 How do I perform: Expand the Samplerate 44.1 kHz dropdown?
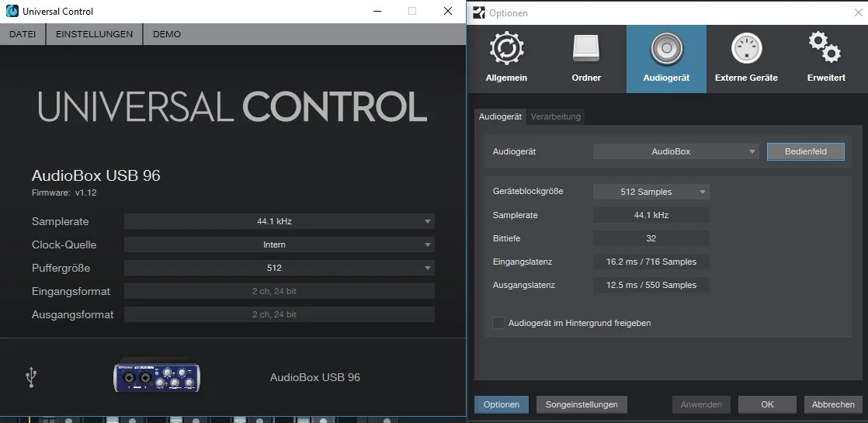[x=279, y=221]
